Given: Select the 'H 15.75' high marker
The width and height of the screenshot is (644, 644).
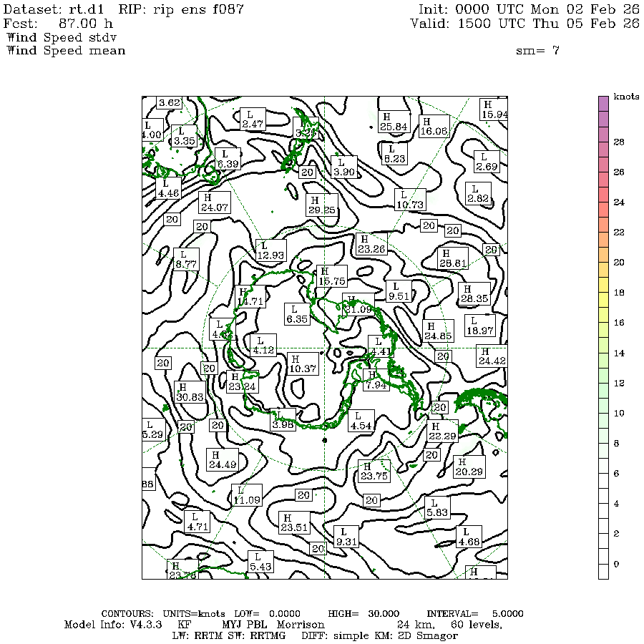Looking at the screenshot, I should 332,276.
